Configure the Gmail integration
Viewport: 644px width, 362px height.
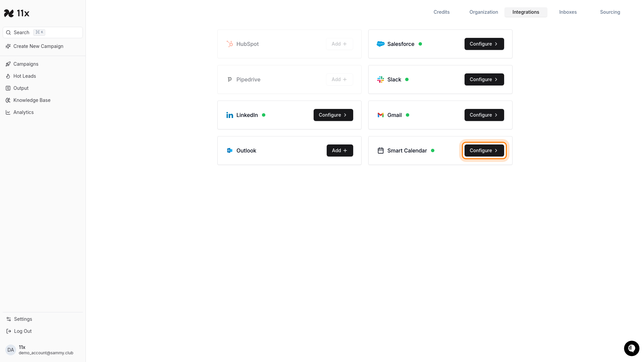point(484,115)
